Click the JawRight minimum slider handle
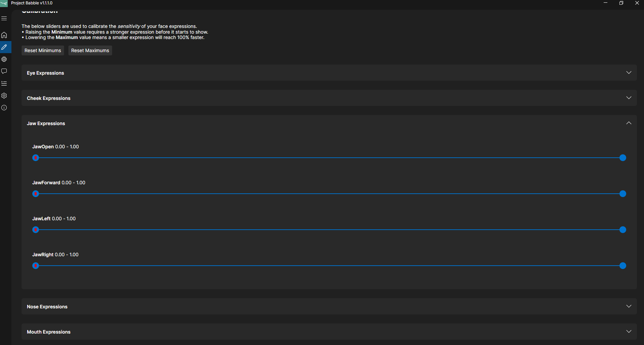Image resolution: width=644 pixels, height=345 pixels. 36,266
